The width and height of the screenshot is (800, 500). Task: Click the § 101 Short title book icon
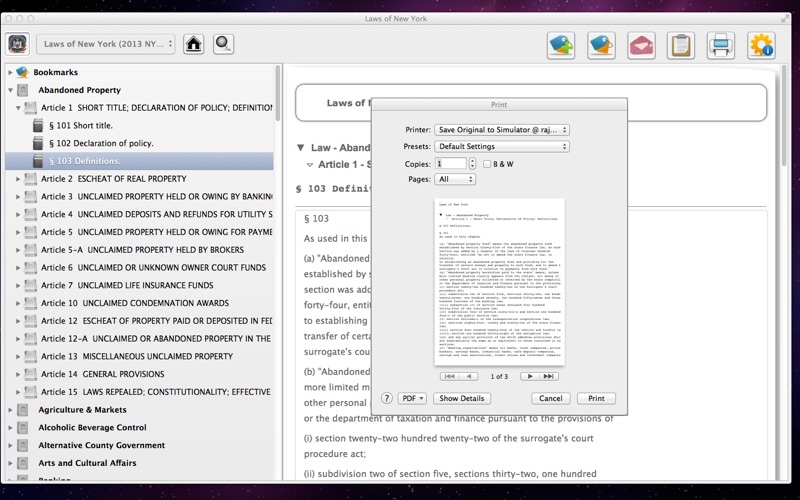click(x=38, y=126)
